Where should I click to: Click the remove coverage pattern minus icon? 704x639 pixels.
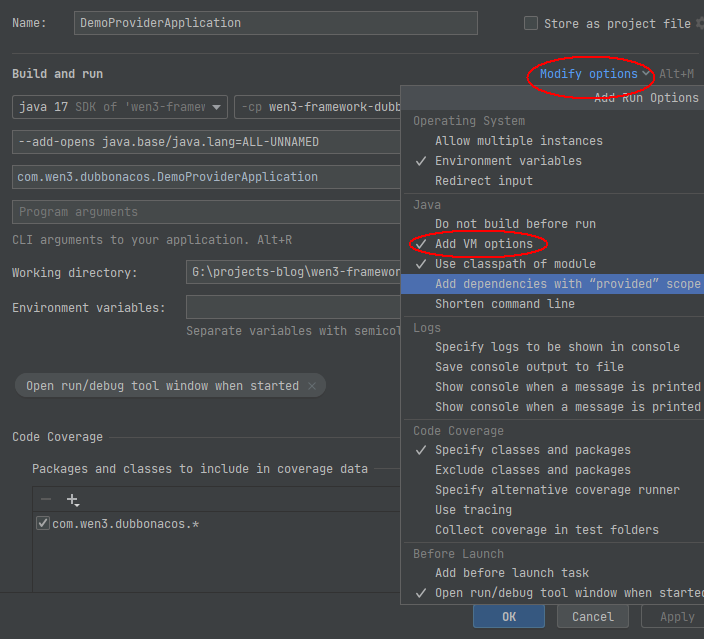tap(46, 499)
